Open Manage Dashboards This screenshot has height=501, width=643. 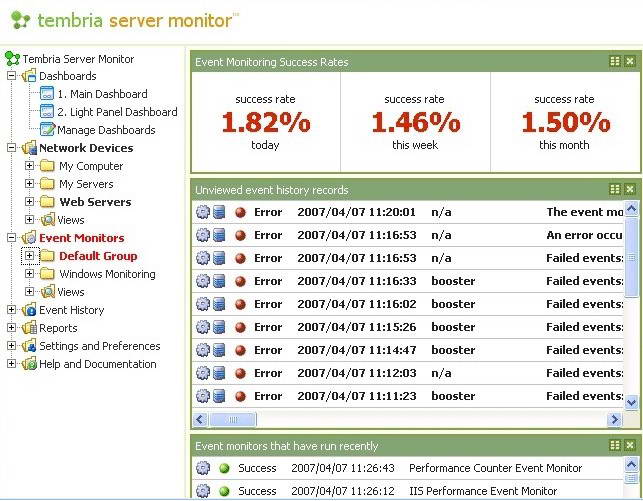click(106, 130)
